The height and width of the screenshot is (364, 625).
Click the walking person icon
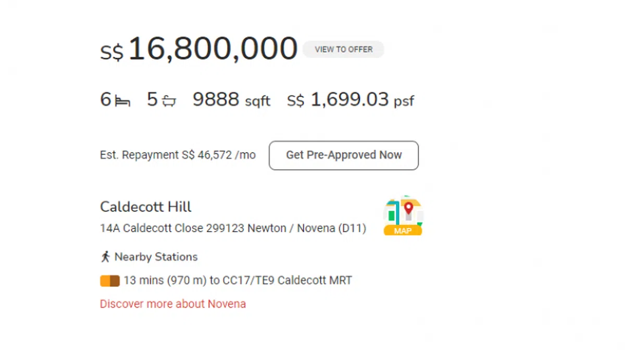pyautogui.click(x=105, y=257)
